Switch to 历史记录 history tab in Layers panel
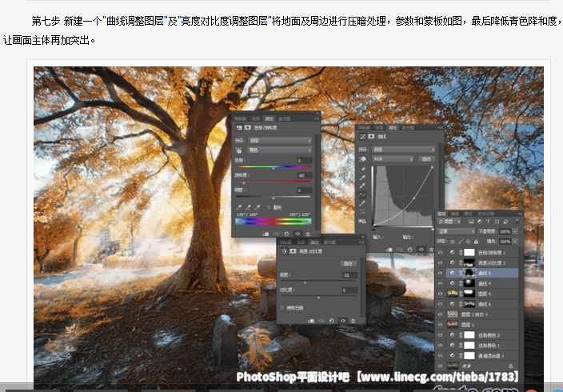Screen dimensions: 563x392 tap(485, 214)
